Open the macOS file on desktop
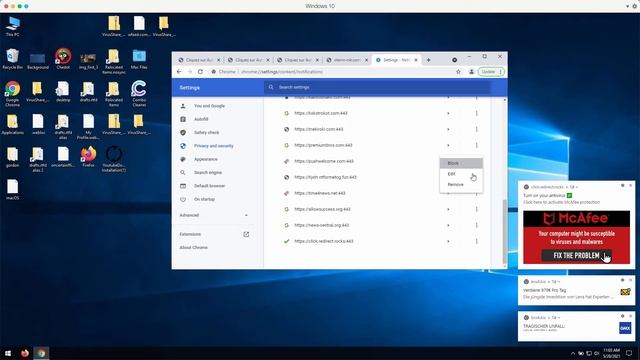Image resolution: width=640 pixels, height=360 pixels. click(x=12, y=190)
